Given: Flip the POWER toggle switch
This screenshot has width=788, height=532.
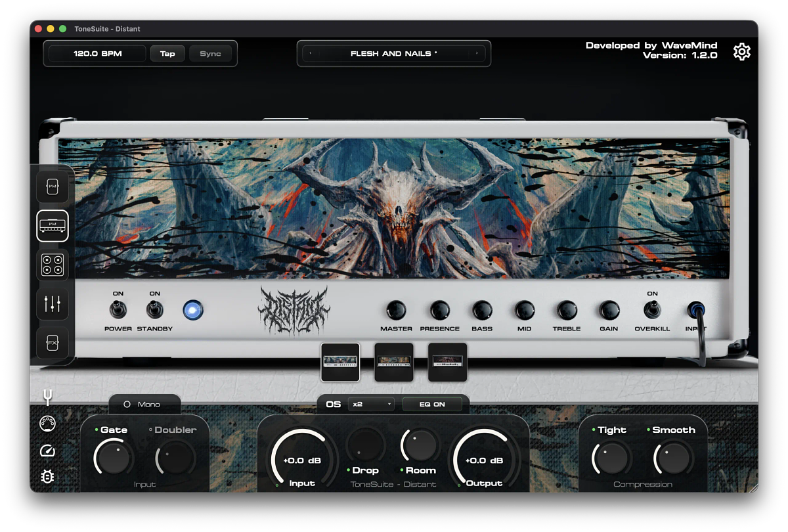Looking at the screenshot, I should (118, 309).
